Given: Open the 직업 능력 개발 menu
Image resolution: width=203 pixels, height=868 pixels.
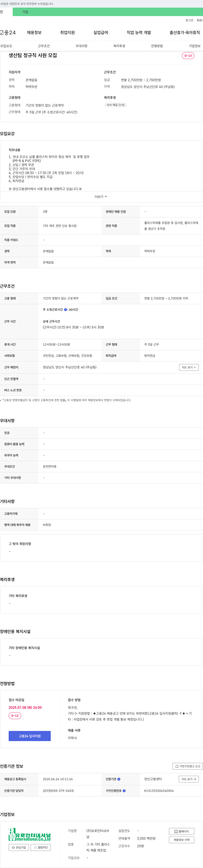Looking at the screenshot, I should (x=139, y=33).
